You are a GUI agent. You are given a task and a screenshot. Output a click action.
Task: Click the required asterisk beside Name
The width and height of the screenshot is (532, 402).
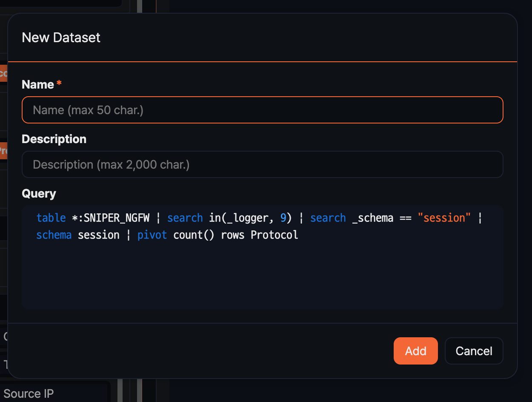59,83
